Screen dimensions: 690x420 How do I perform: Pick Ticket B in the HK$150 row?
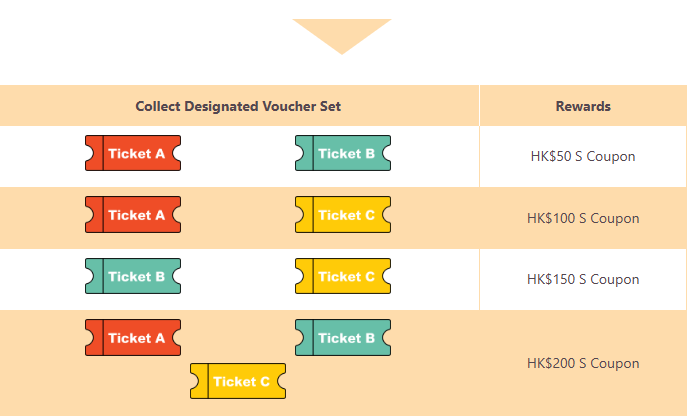(x=133, y=277)
